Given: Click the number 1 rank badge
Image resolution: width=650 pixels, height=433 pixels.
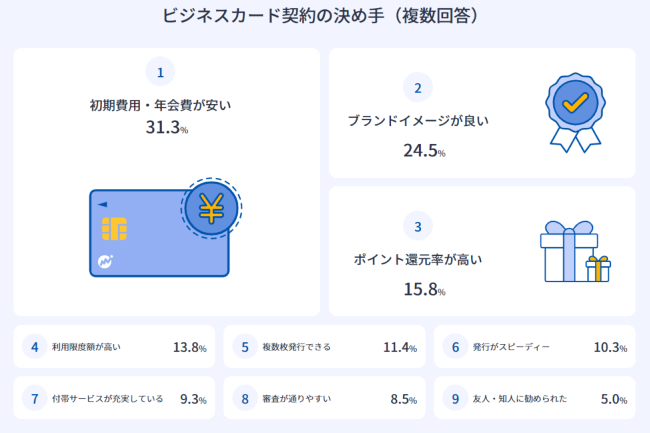Looking at the screenshot, I should click(160, 72).
